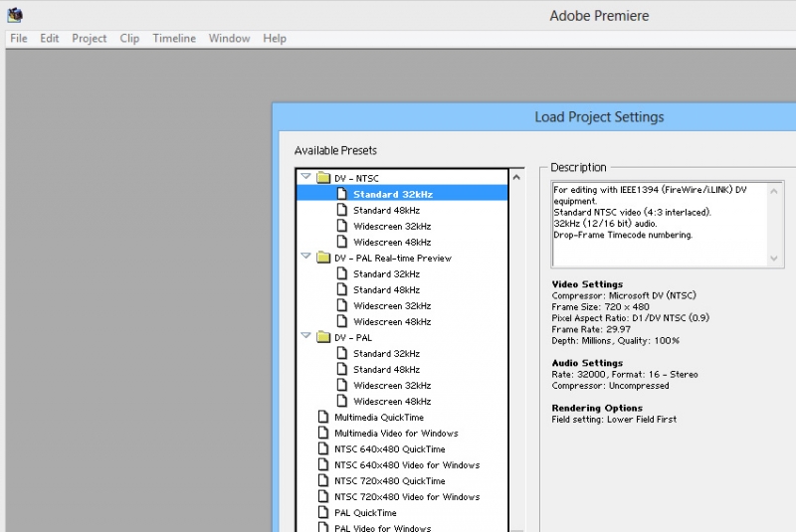Click the DV - PAL Real-time Preview folder icon

click(322, 259)
